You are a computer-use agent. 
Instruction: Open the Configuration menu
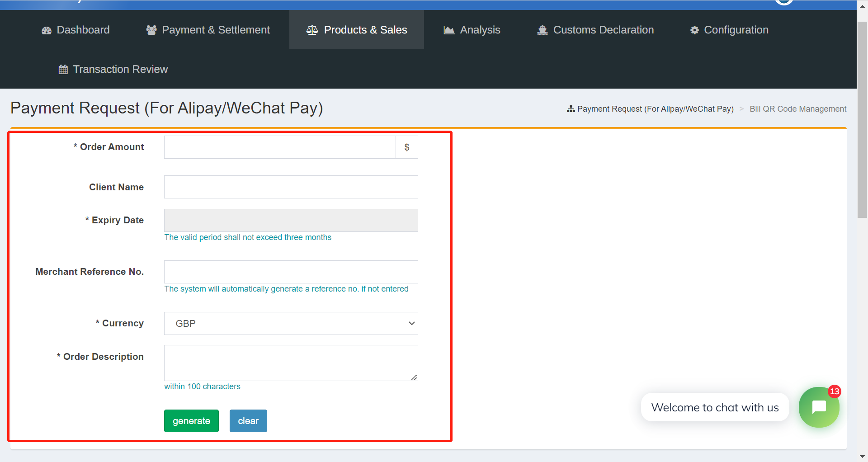click(x=729, y=30)
